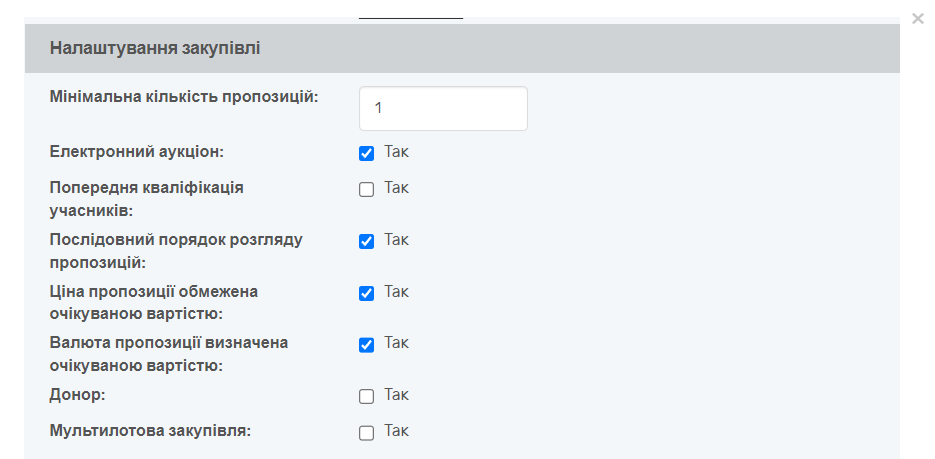The image size is (935, 459).
Task: Click the Так label beside Попередня кваліфікація учасників
Action: tap(396, 188)
